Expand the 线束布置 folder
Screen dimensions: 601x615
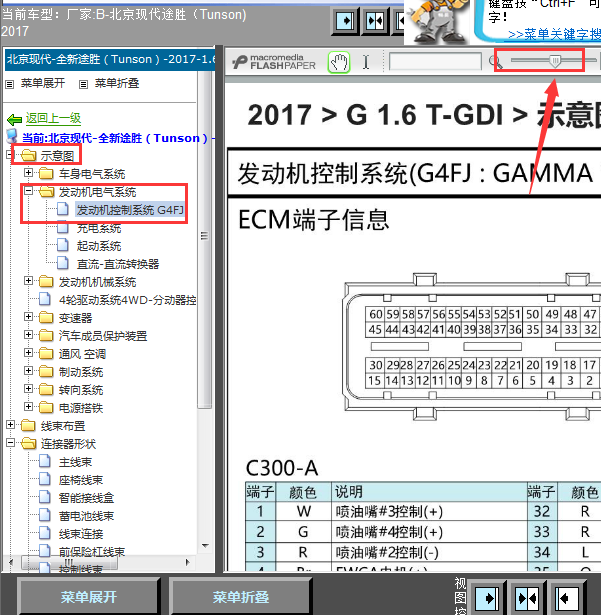click(x=11, y=425)
